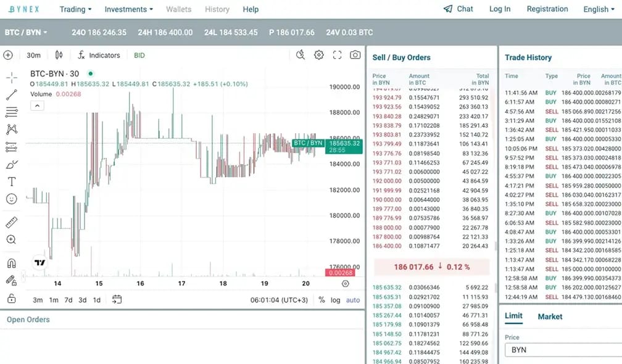Click the Telegram Chat icon

448,9
